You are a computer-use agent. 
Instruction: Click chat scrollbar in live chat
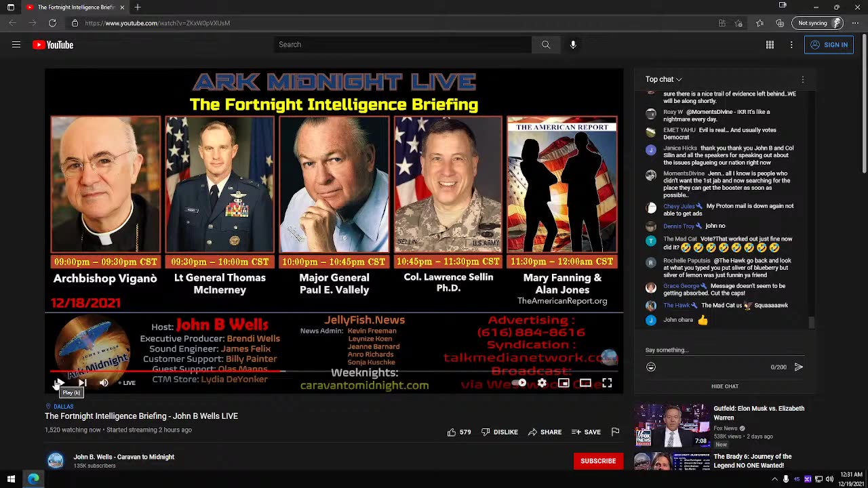click(812, 323)
